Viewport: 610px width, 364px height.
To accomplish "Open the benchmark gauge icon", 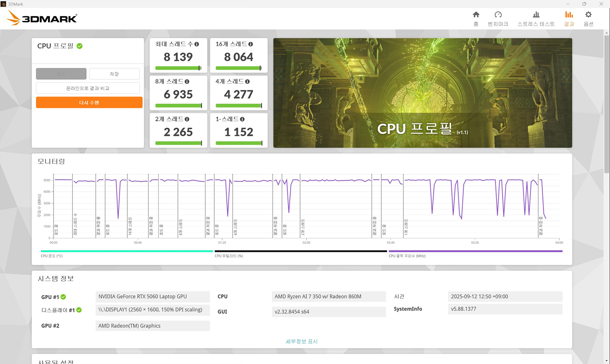I will point(498,14).
